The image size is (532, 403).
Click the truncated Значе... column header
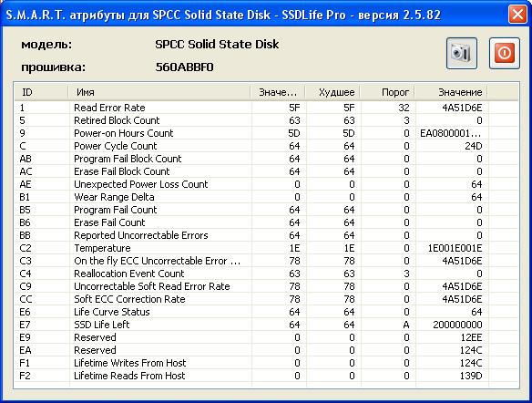click(278, 92)
